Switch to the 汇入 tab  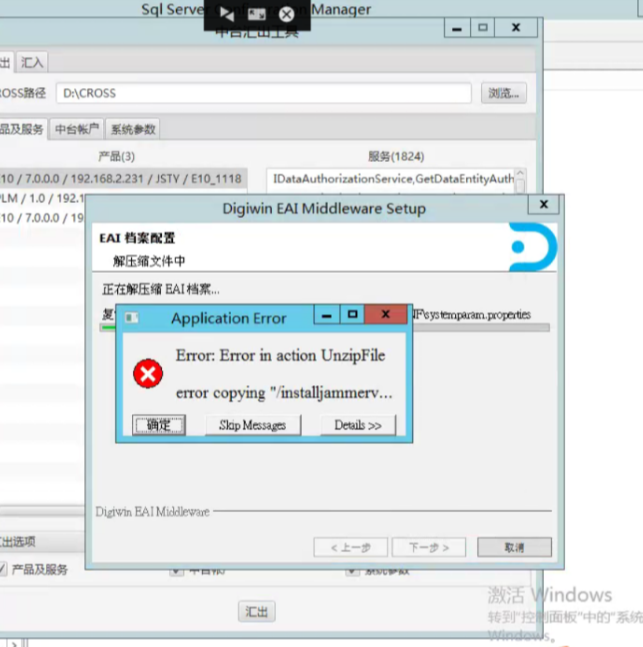pos(32,62)
